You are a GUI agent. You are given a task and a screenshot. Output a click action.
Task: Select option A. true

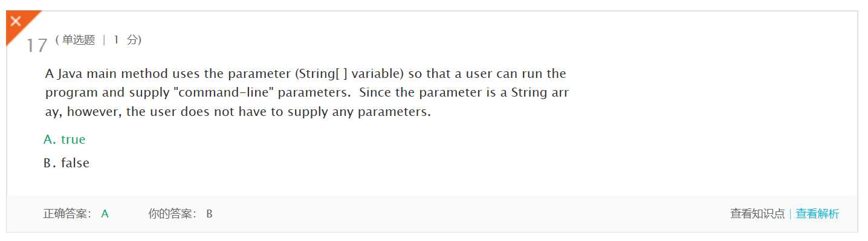pyautogui.click(x=65, y=140)
